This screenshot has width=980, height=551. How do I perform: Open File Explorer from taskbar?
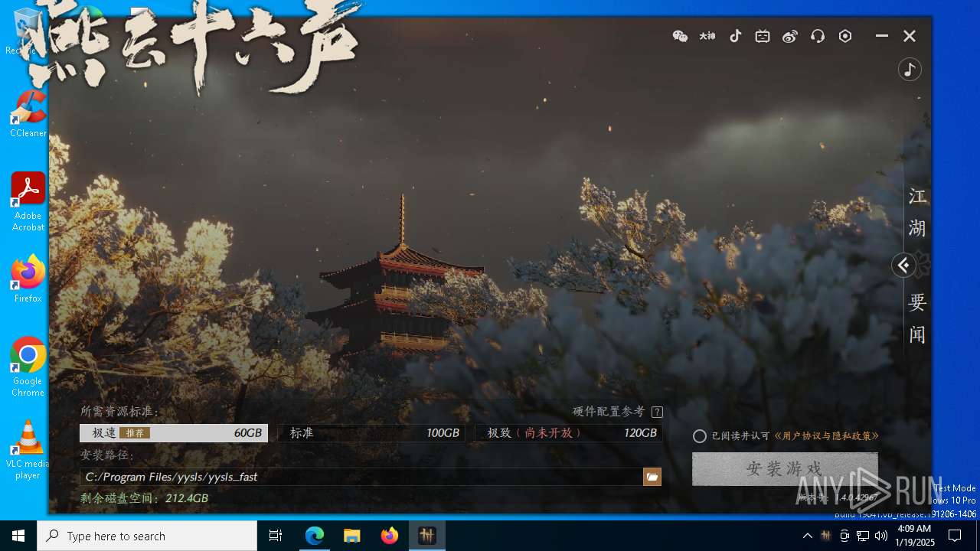tap(352, 536)
